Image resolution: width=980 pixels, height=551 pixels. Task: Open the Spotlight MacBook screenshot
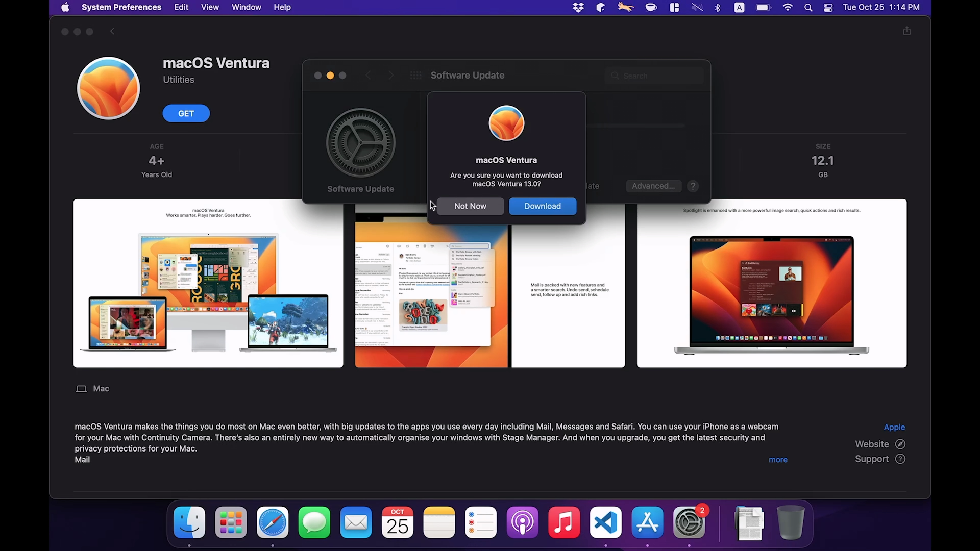pyautogui.click(x=772, y=283)
